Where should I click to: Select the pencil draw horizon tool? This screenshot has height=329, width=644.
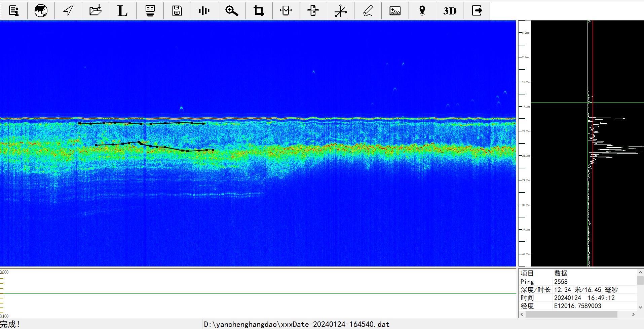(368, 11)
